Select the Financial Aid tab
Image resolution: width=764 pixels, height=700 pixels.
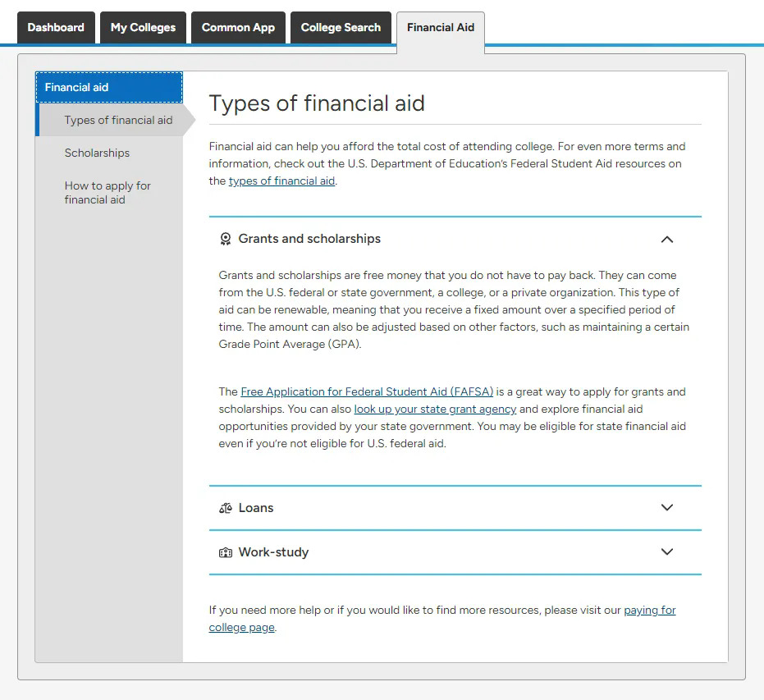click(441, 28)
